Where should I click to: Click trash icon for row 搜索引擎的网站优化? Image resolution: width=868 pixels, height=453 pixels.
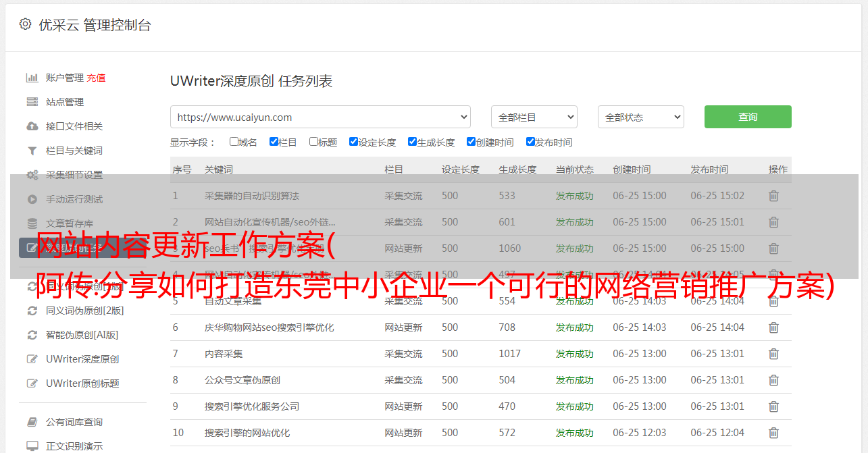(x=773, y=433)
